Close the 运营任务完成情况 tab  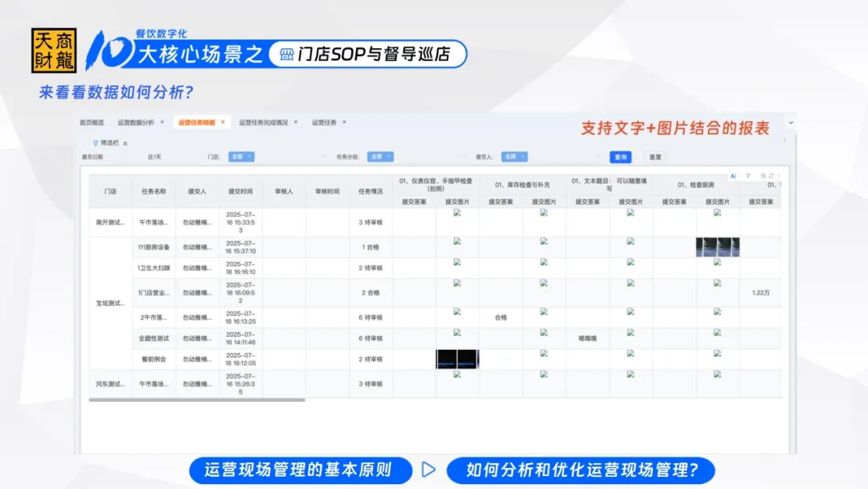coord(295,122)
